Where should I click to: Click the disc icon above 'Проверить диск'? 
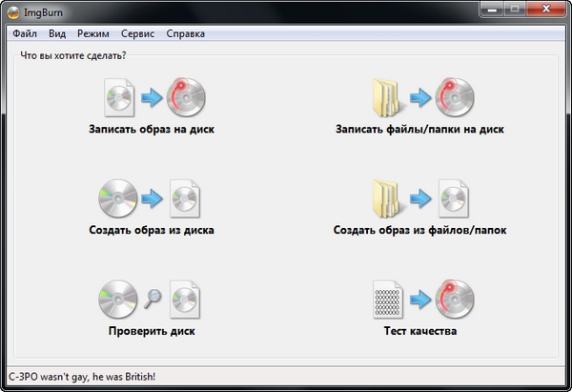point(118,299)
